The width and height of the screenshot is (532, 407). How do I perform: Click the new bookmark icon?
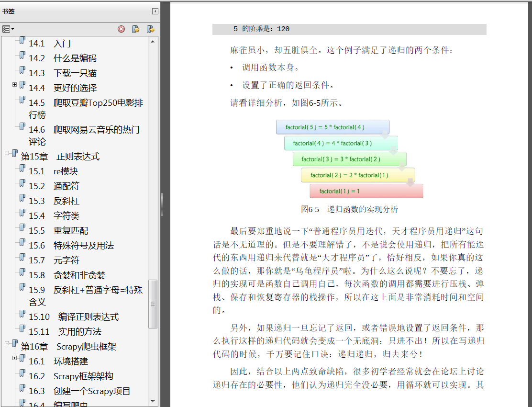pyautogui.click(x=135, y=29)
